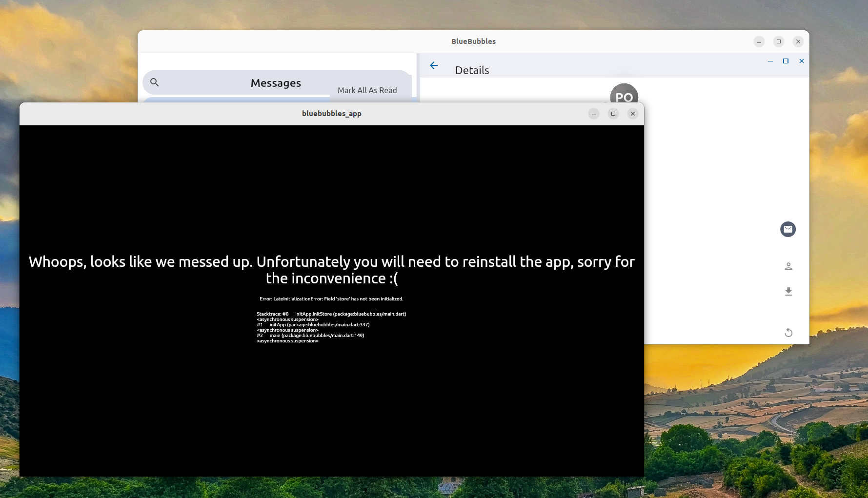868x498 pixels.
Task: Click the search magnifier icon in Messages
Action: click(x=154, y=82)
